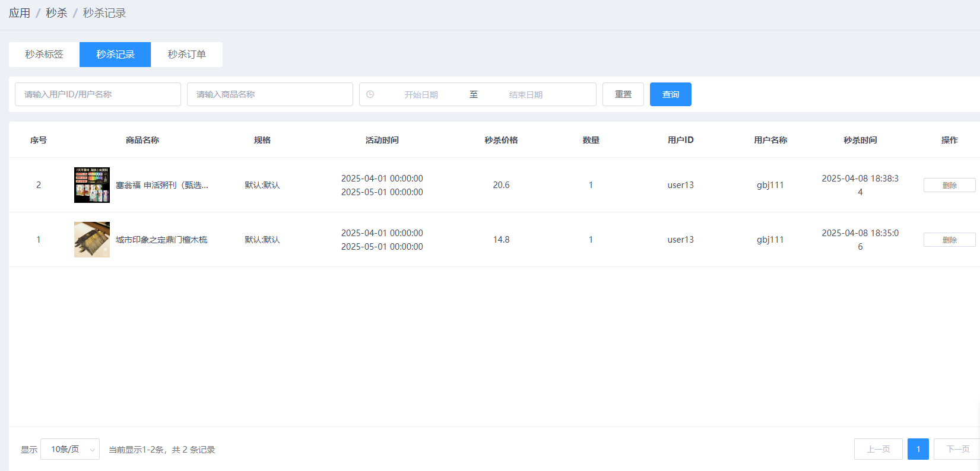Click the blue 查询 query button
The height and width of the screenshot is (471, 980).
pyautogui.click(x=670, y=94)
